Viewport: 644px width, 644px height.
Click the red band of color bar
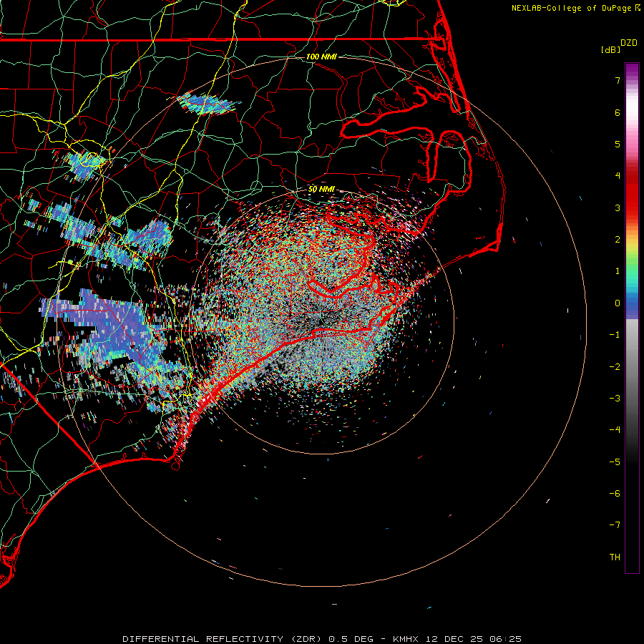click(632, 193)
